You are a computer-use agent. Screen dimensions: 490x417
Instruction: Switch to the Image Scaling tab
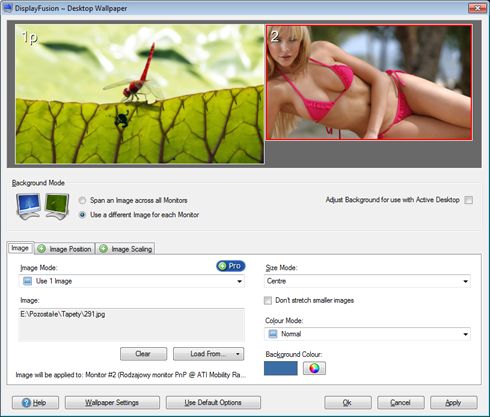click(x=126, y=249)
